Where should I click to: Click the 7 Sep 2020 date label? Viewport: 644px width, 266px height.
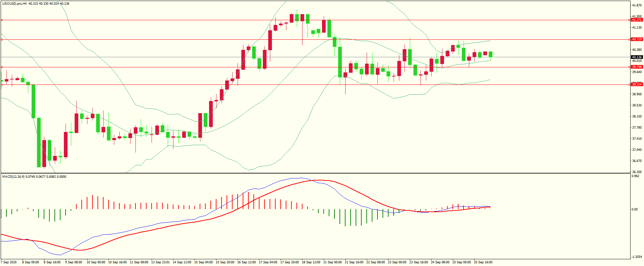9,262
